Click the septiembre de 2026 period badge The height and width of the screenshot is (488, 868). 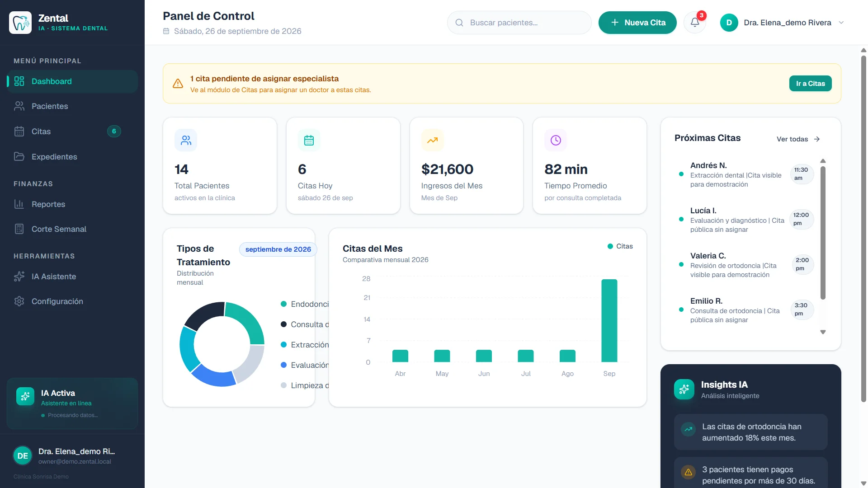tap(278, 249)
